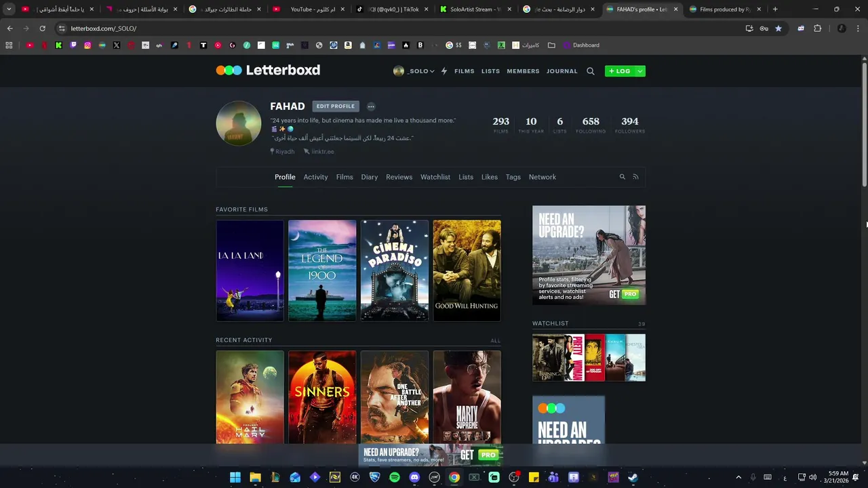Open the X bookmark icon
This screenshot has width=868, height=488.
click(117, 45)
